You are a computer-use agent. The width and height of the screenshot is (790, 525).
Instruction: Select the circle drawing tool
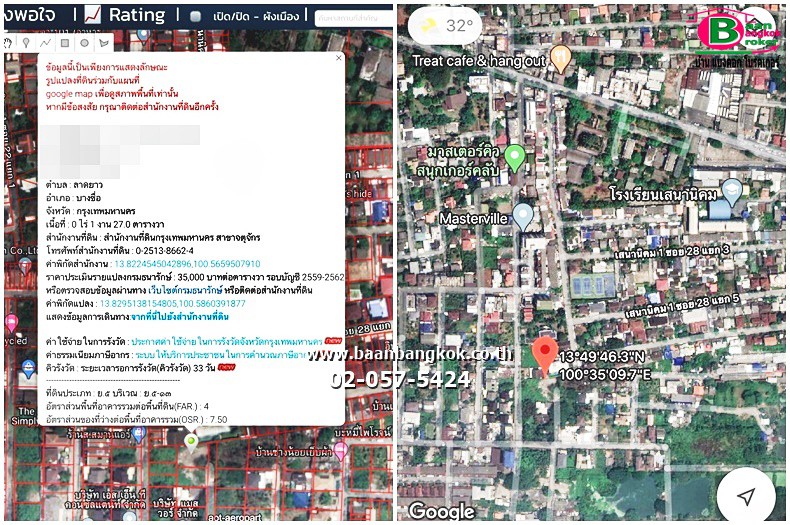click(85, 43)
